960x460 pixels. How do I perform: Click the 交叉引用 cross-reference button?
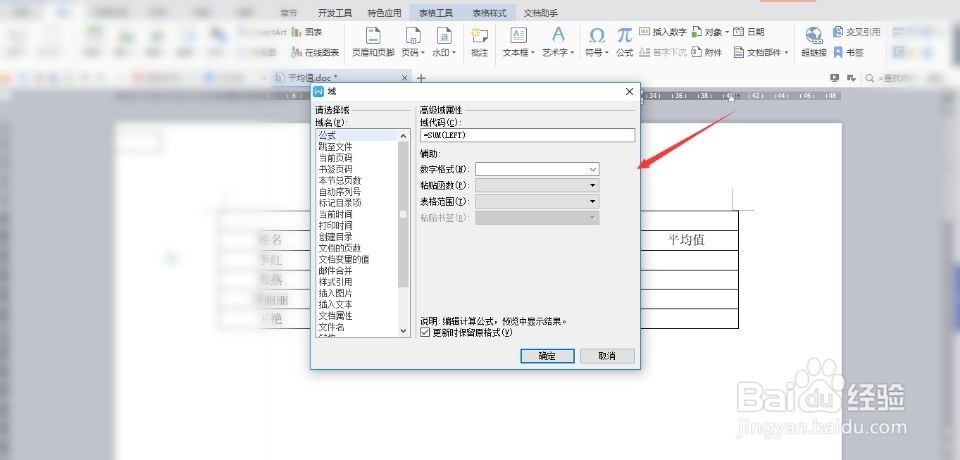click(x=856, y=32)
